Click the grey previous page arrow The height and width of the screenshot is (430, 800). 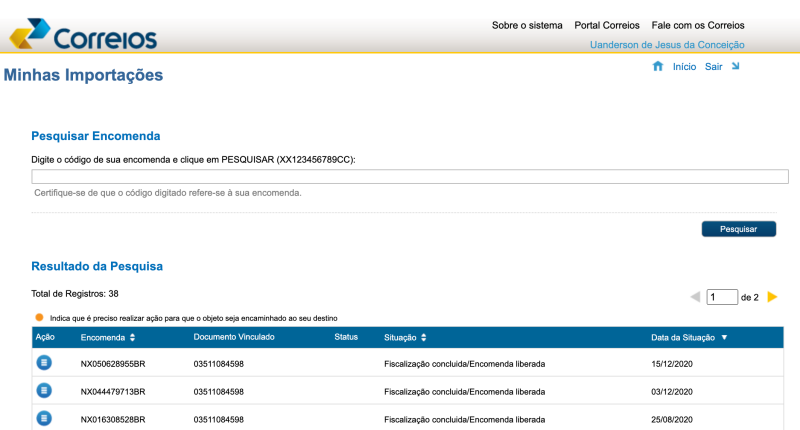pos(695,297)
